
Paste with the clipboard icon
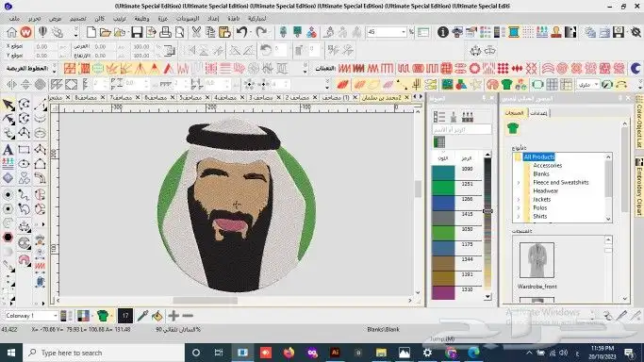(x=224, y=32)
